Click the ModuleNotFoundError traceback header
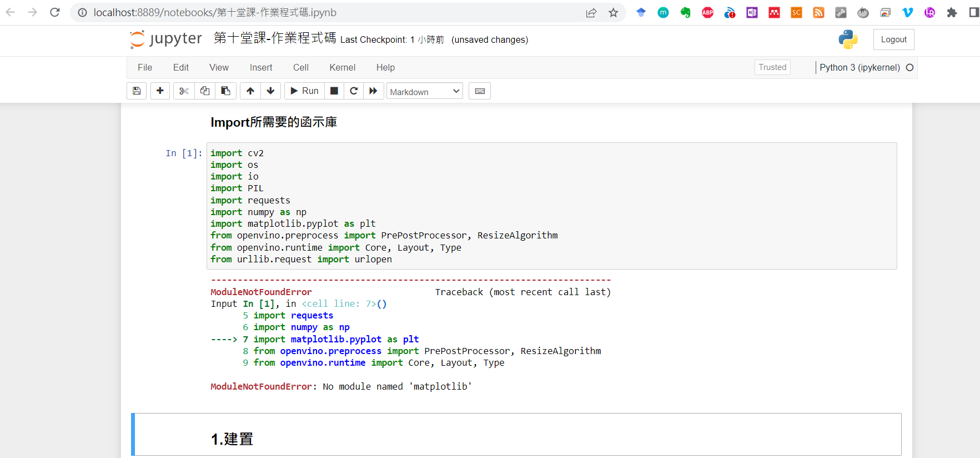The width and height of the screenshot is (980, 458). tap(261, 292)
